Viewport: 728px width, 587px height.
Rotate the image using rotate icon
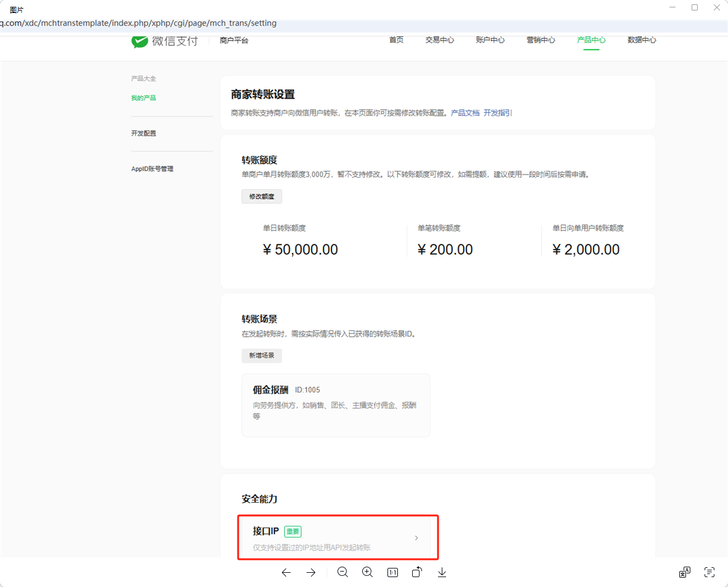(x=417, y=572)
